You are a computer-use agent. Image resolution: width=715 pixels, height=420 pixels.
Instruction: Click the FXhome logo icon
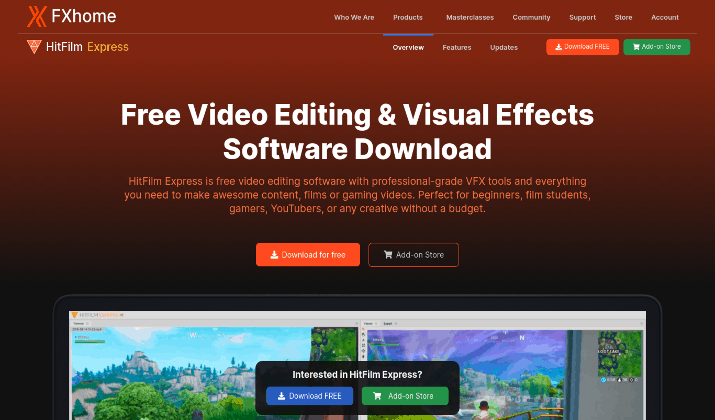(x=36, y=16)
